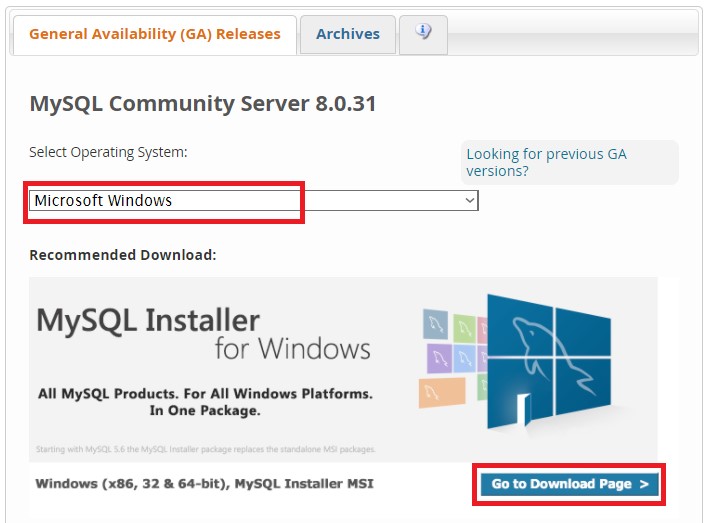The image size is (707, 523).
Task: Switch to General Availability (GA) Releases tab
Action: (x=155, y=35)
